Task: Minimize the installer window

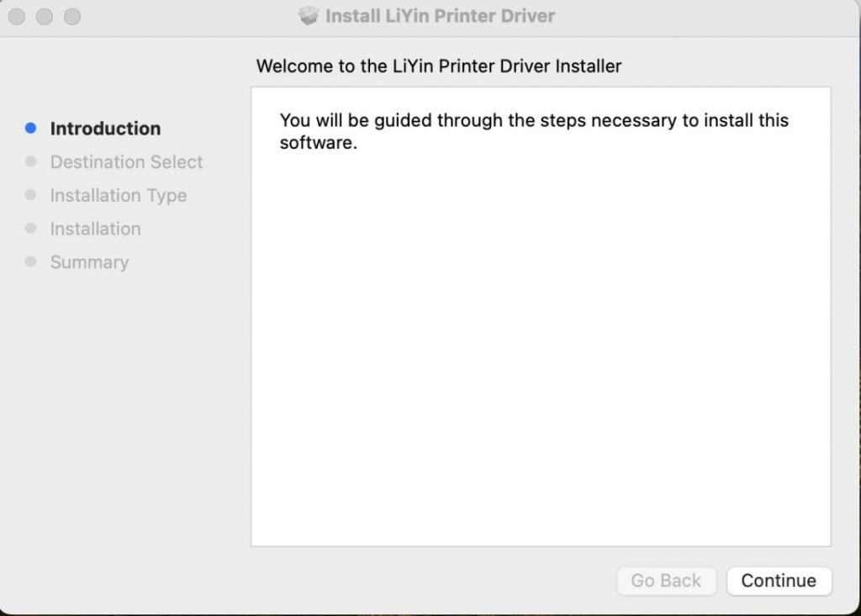Action: pos(45,17)
